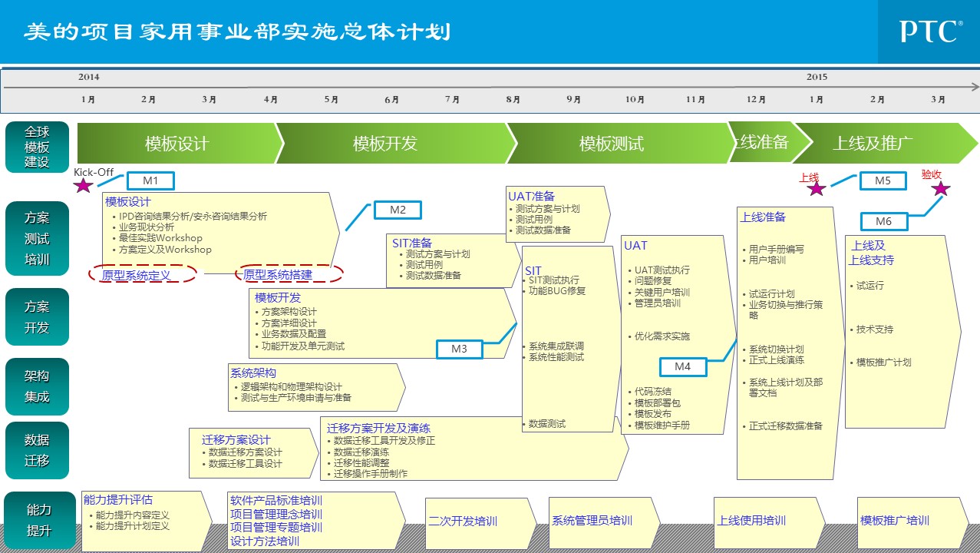The image size is (980, 553).
Task: Click the 9月 month on timeline
Action: click(574, 100)
